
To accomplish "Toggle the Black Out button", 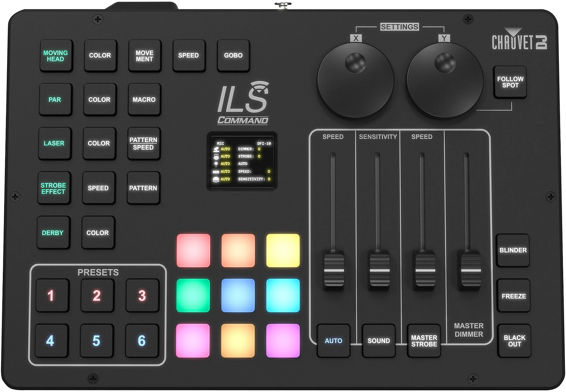I will click(x=514, y=341).
